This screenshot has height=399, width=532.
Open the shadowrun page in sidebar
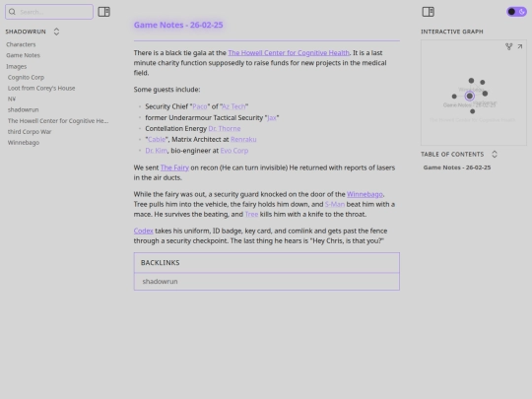23,110
